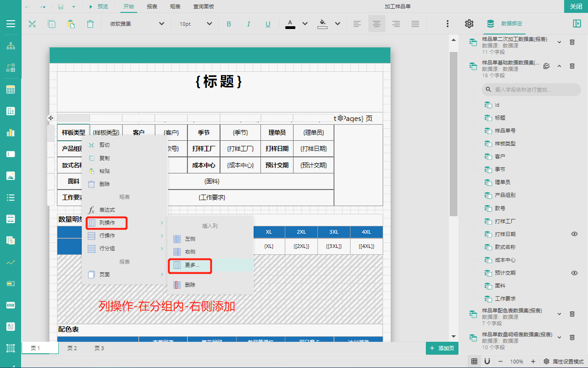Apply center text alignment
Screen dimensions: 588x368
pyautogui.click(x=377, y=24)
